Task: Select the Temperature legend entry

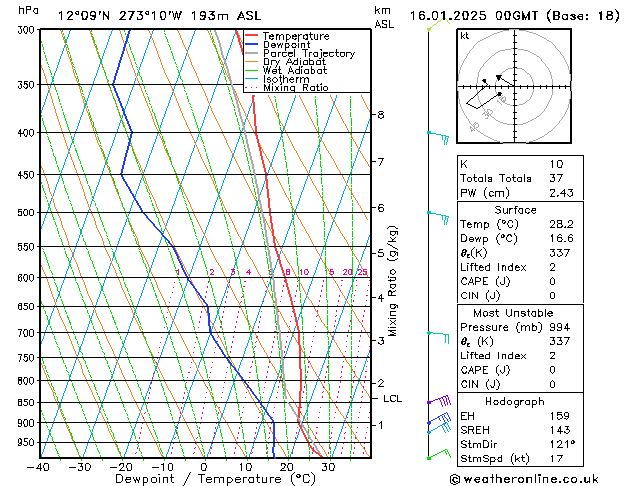Action: (x=296, y=36)
